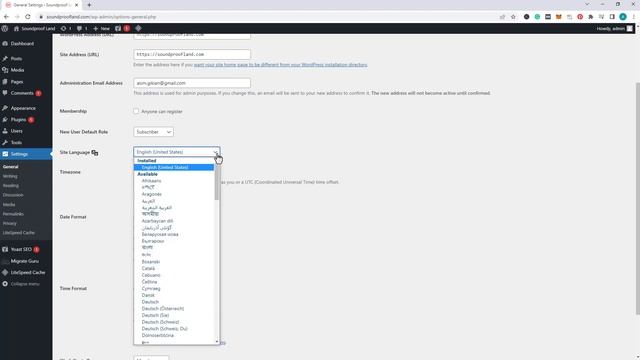Toggle the browser side panel icon

612,17
